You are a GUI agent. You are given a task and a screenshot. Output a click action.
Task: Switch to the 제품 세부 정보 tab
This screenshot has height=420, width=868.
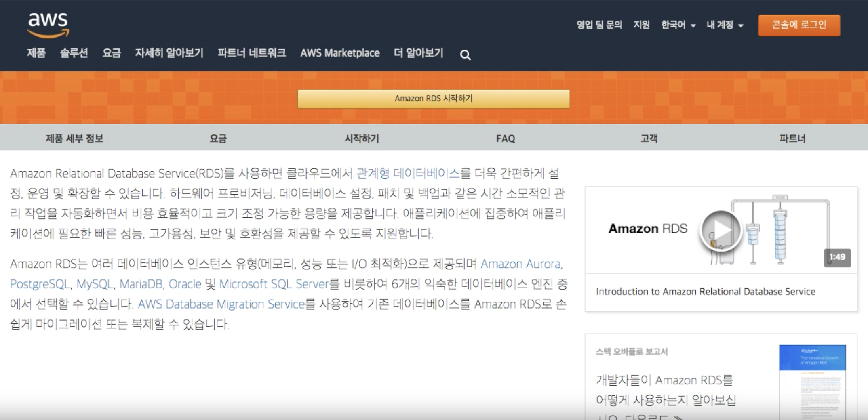click(74, 139)
